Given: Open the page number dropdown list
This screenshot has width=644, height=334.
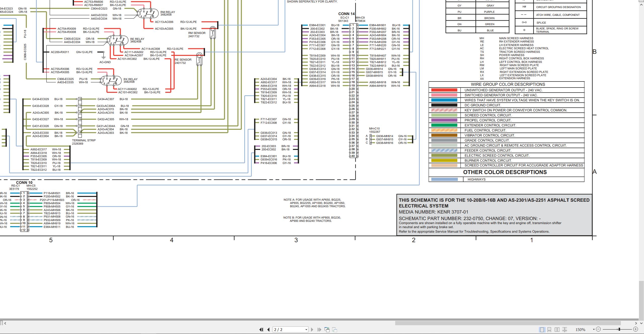Looking at the screenshot, I should click(306, 329).
